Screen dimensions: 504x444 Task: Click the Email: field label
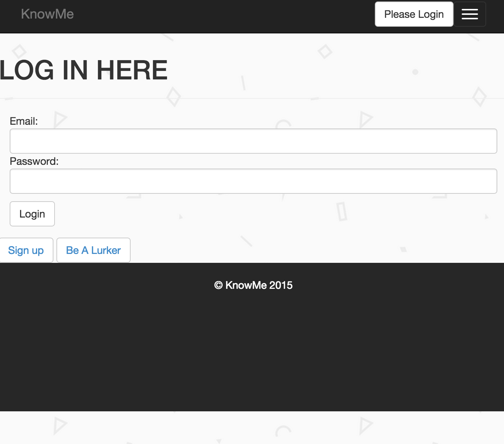[x=24, y=121]
